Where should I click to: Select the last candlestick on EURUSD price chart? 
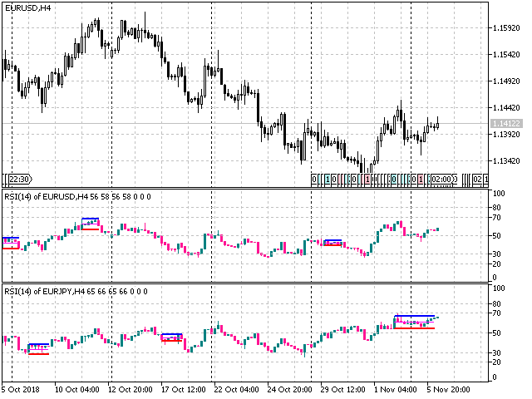(438, 124)
